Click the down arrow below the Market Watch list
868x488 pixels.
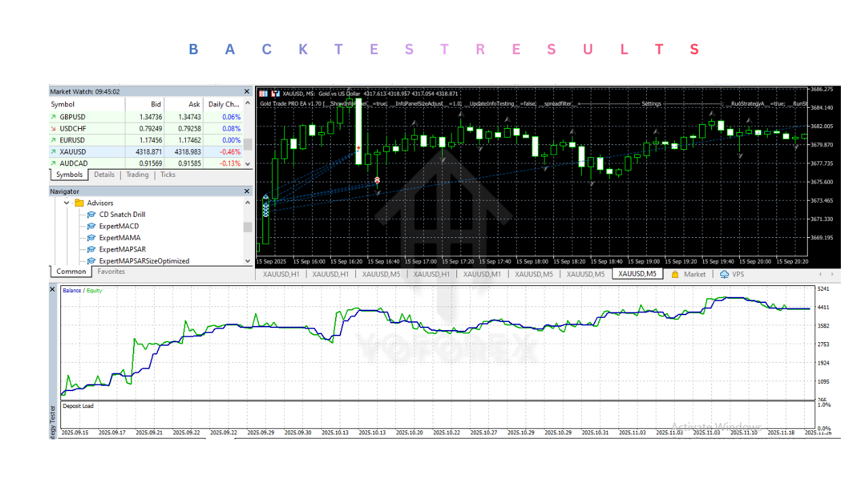[247, 163]
